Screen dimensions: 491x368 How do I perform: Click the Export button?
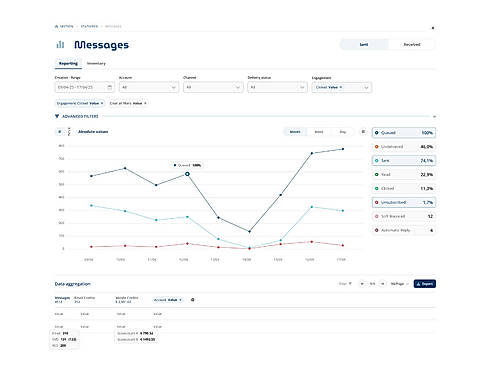[x=425, y=284]
